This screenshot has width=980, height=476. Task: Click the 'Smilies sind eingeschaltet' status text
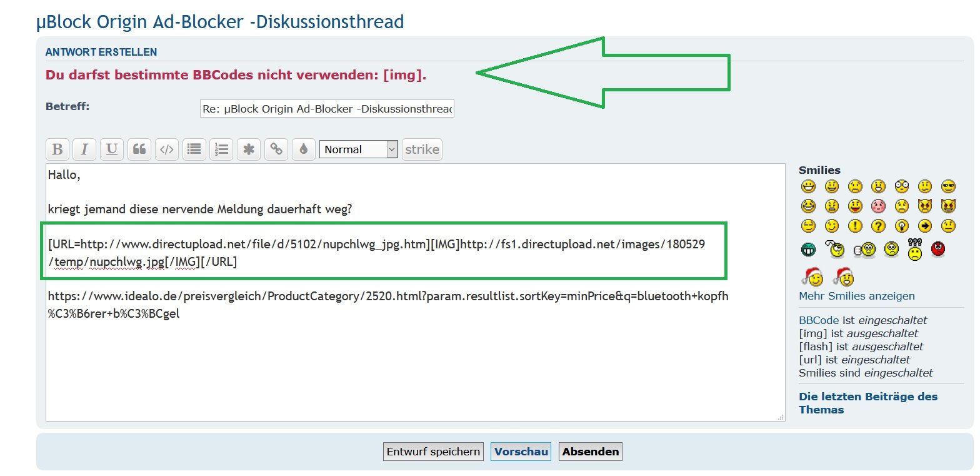(866, 373)
